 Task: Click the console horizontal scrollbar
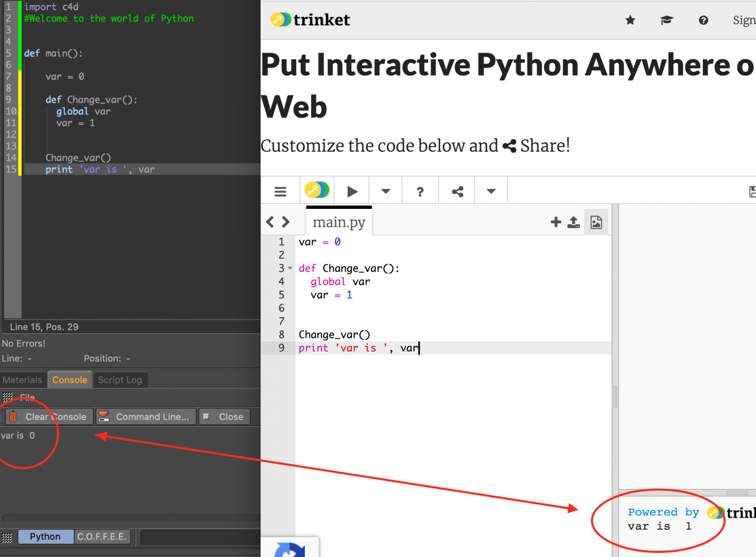point(131,518)
